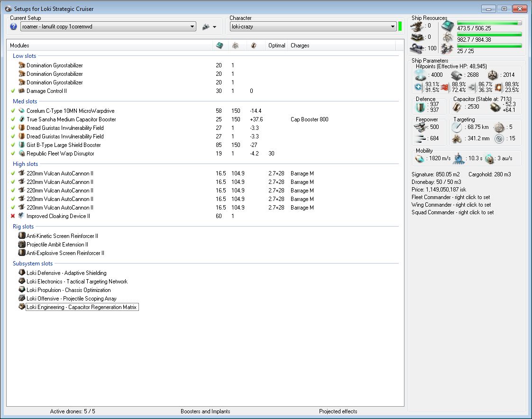Screen dimensions: 532x419
Task: Open Boosters and Implants
Action: tap(205, 411)
